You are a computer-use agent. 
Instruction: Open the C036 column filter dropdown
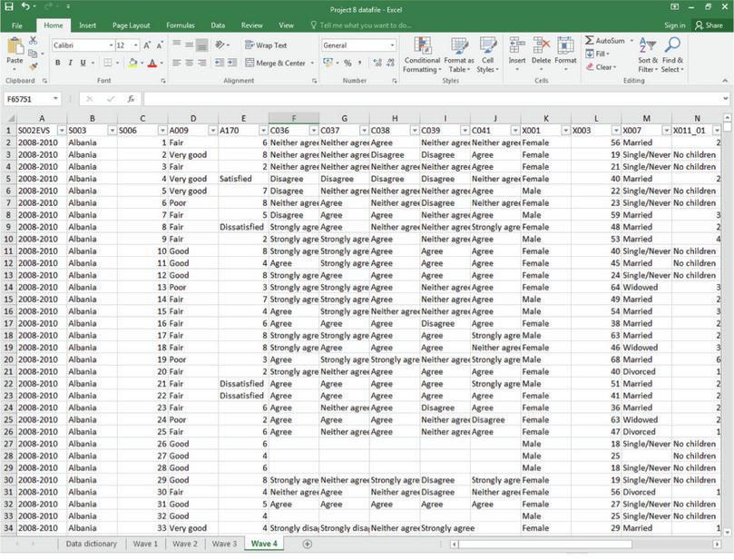(314, 130)
